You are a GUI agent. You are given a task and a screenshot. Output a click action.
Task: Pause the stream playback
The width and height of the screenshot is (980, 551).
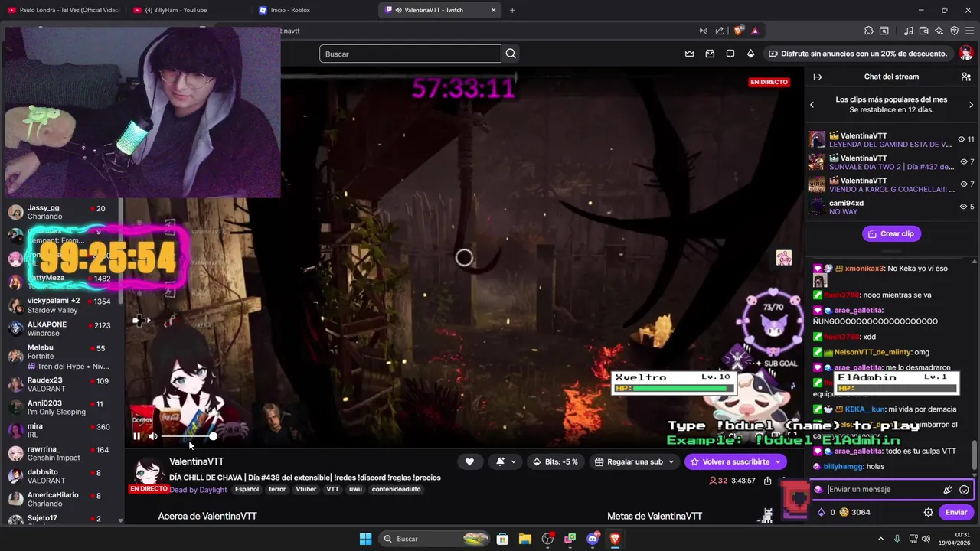point(136,436)
